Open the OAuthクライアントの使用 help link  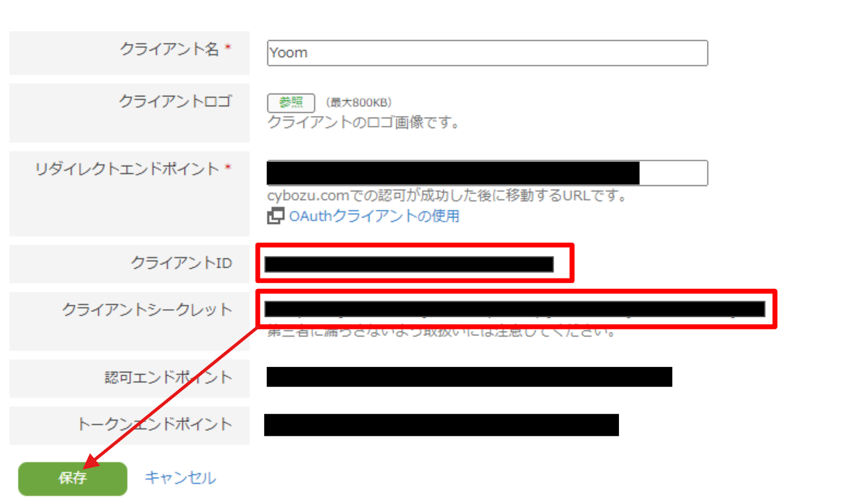(x=374, y=216)
